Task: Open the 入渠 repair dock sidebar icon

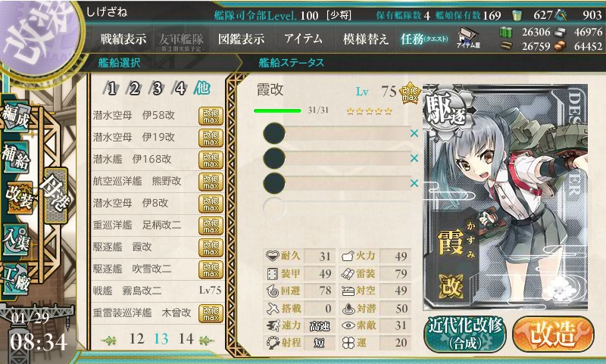Action: pyautogui.click(x=16, y=239)
